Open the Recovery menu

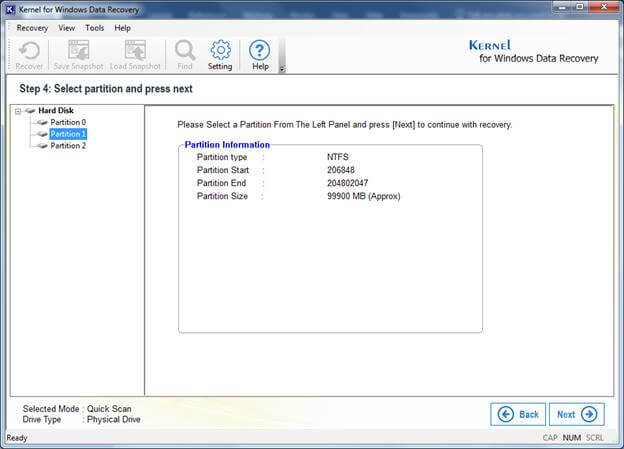pyautogui.click(x=32, y=28)
